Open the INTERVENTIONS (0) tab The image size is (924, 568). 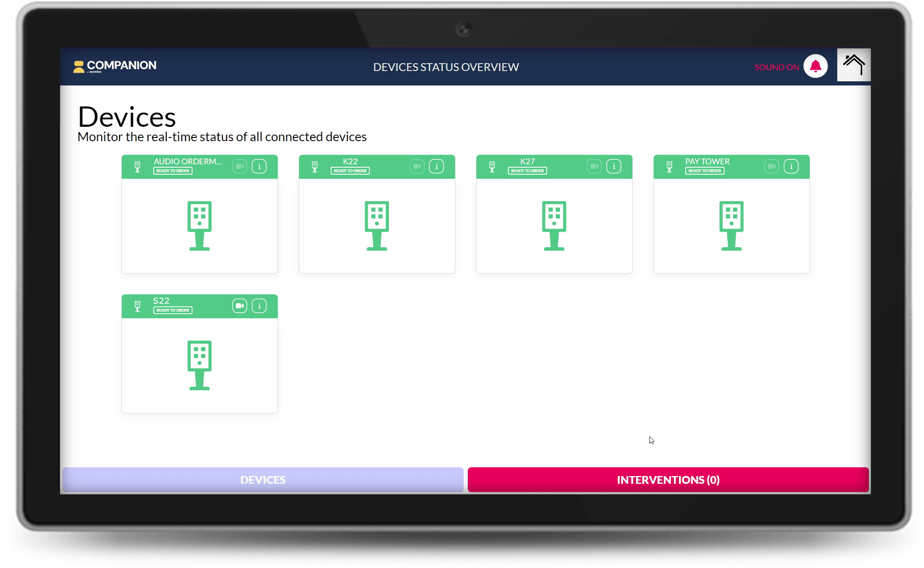pyautogui.click(x=668, y=480)
